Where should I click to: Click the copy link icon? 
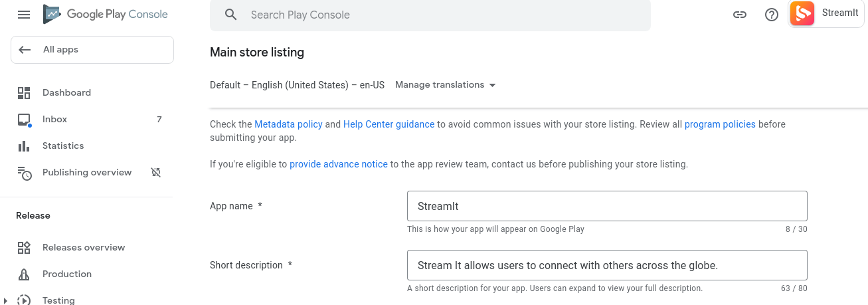point(740,15)
